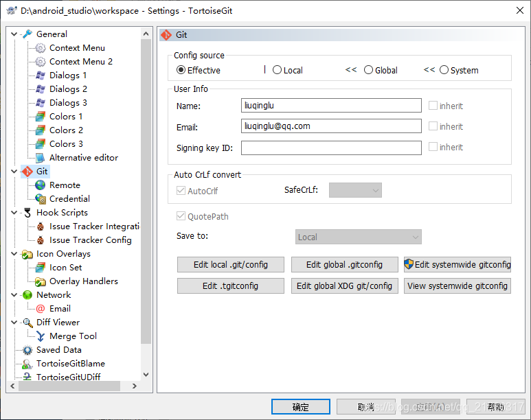This screenshot has width=531, height=420.
Task: Click the Icon Set icon
Action: pos(41,268)
